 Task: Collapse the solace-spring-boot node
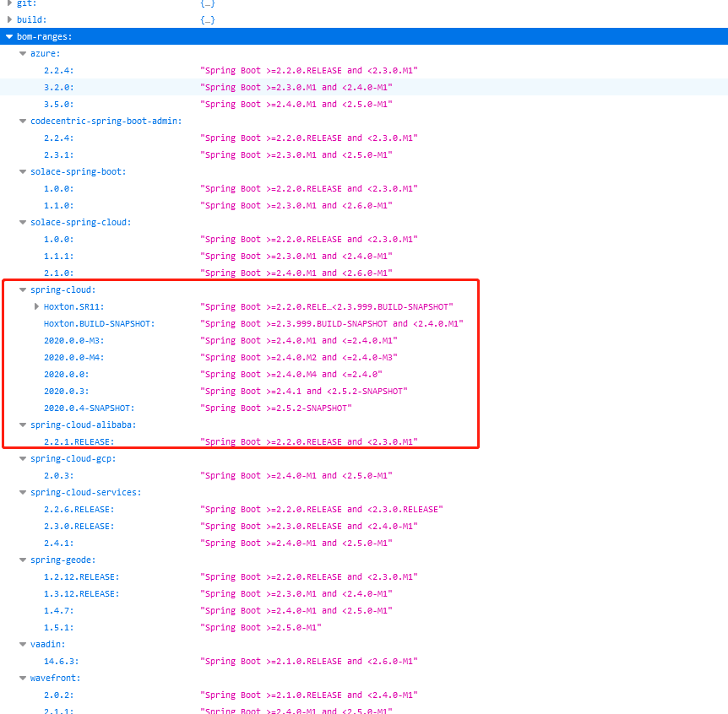[23, 171]
